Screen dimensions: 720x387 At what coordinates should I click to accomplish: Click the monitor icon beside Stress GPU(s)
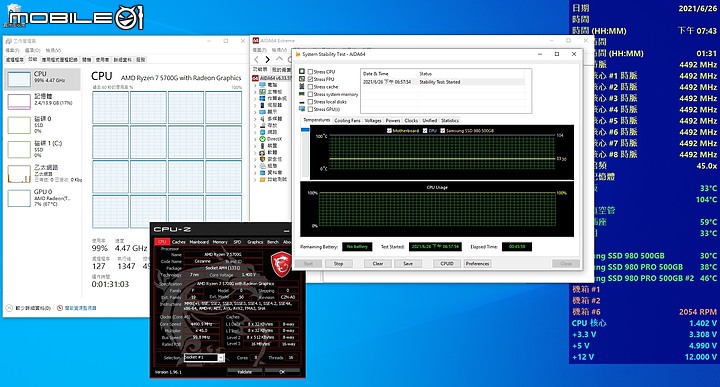click(x=302, y=109)
